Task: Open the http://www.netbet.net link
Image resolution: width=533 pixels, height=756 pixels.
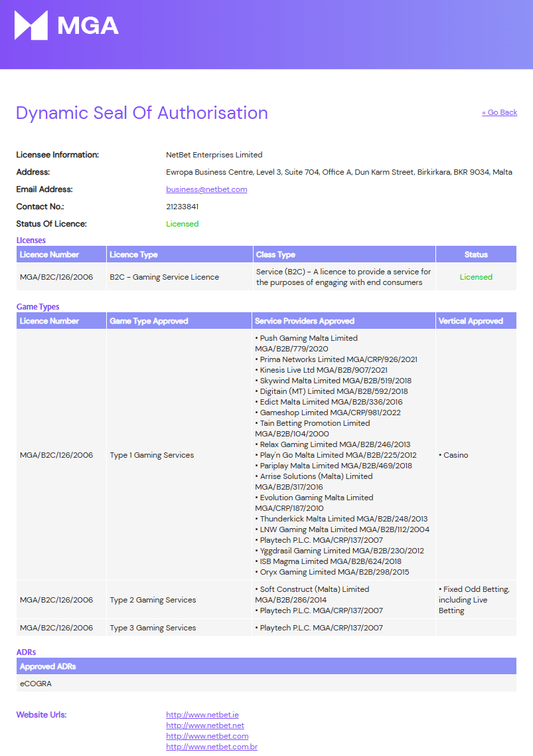Action: click(205, 725)
